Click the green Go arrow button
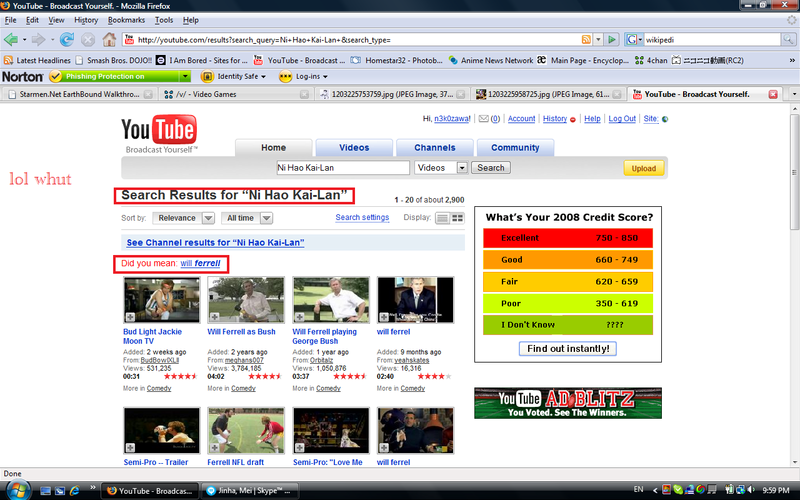The image size is (800, 500). pyautogui.click(x=612, y=39)
